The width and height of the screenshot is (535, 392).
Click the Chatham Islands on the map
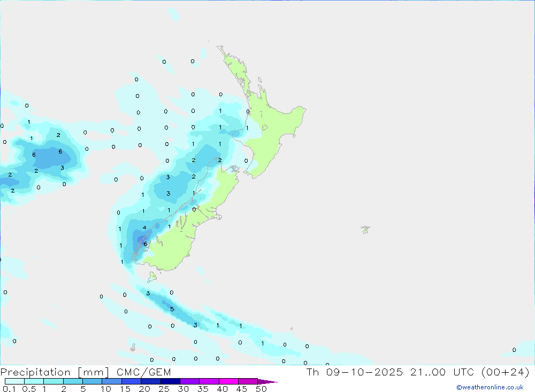pyautogui.click(x=365, y=229)
